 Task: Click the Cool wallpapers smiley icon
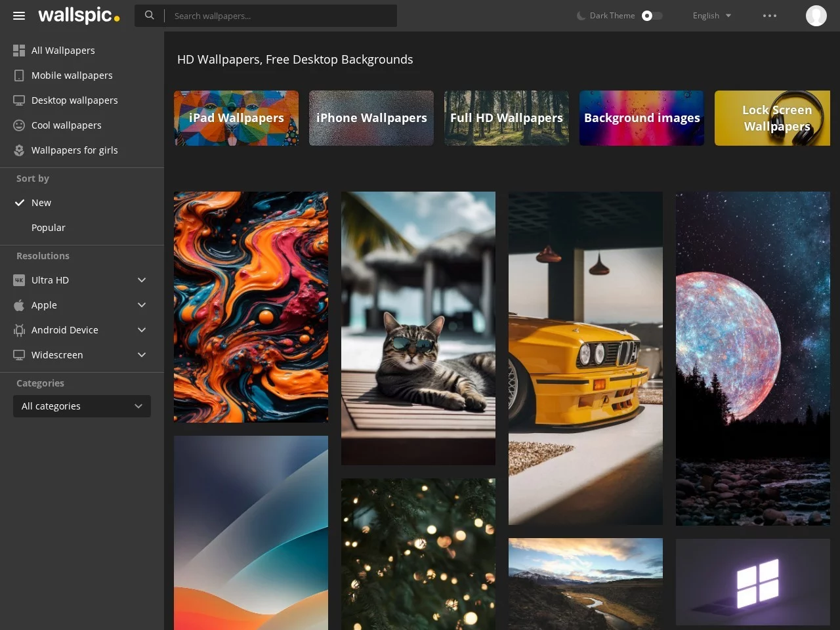point(19,125)
